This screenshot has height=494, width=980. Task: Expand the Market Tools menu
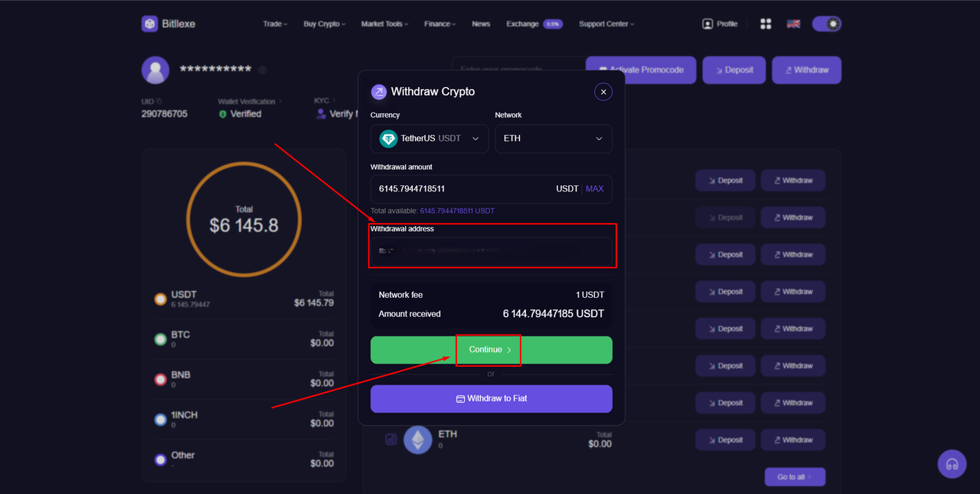click(x=385, y=24)
